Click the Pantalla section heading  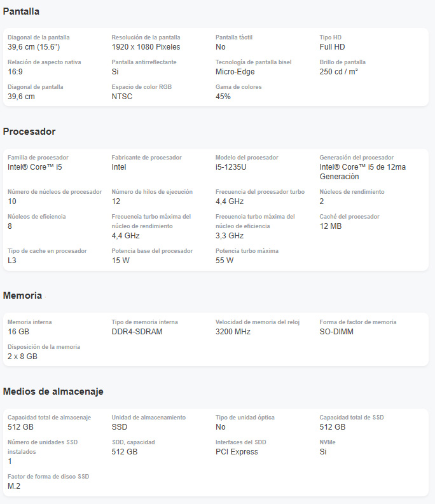(21, 11)
